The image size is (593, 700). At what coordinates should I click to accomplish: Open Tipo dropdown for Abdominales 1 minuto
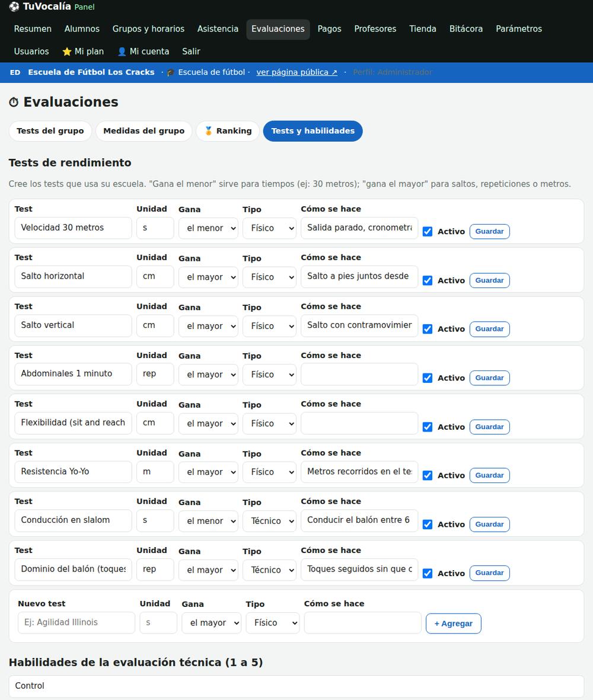[269, 375]
